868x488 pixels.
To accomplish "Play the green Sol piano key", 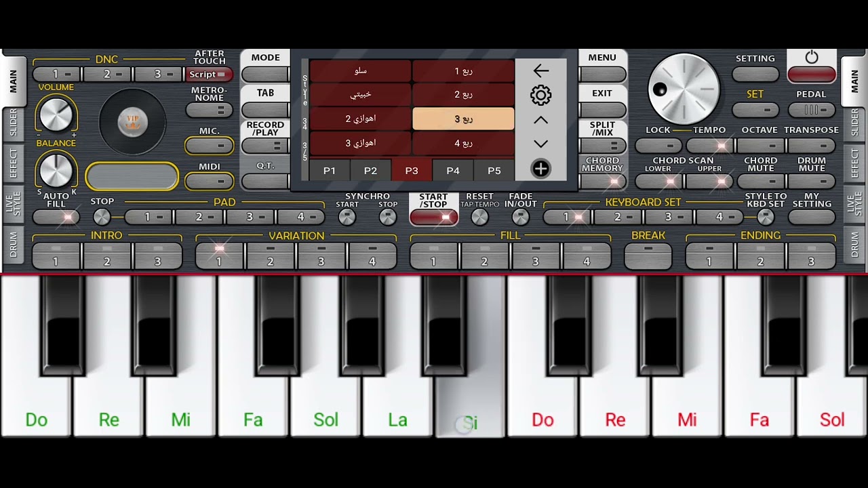I will [x=325, y=407].
